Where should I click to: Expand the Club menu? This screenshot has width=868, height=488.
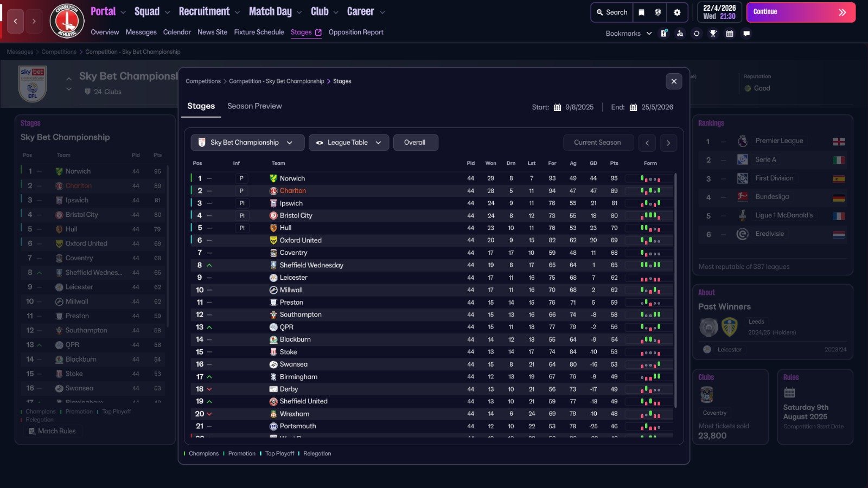324,11
